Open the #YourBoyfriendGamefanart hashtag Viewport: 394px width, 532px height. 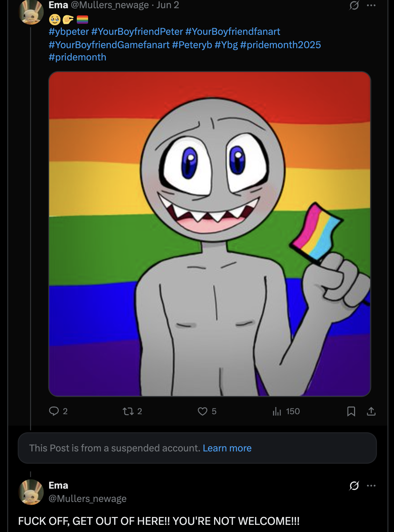pos(109,45)
